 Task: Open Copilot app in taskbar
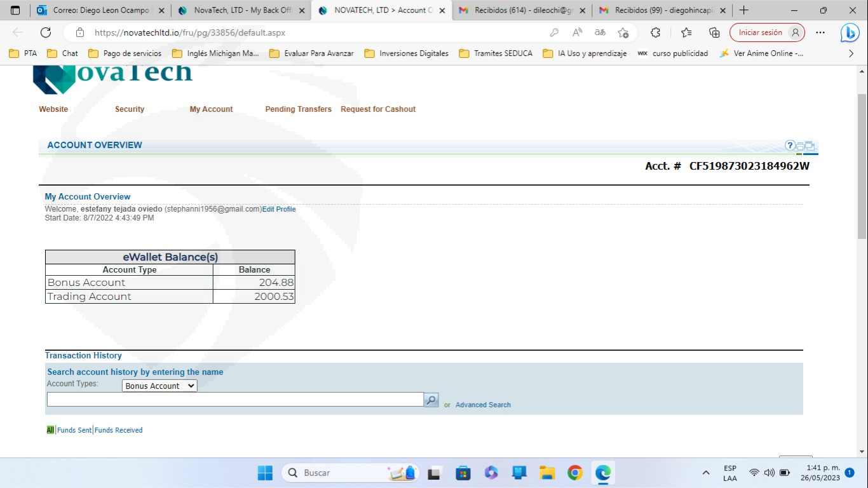(491, 473)
